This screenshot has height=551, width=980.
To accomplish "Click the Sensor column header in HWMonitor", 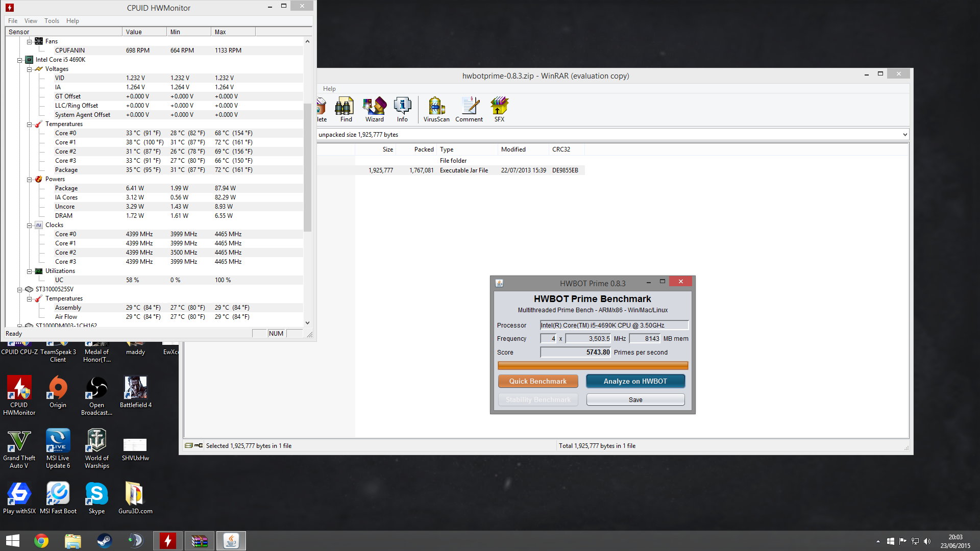I will pos(64,32).
